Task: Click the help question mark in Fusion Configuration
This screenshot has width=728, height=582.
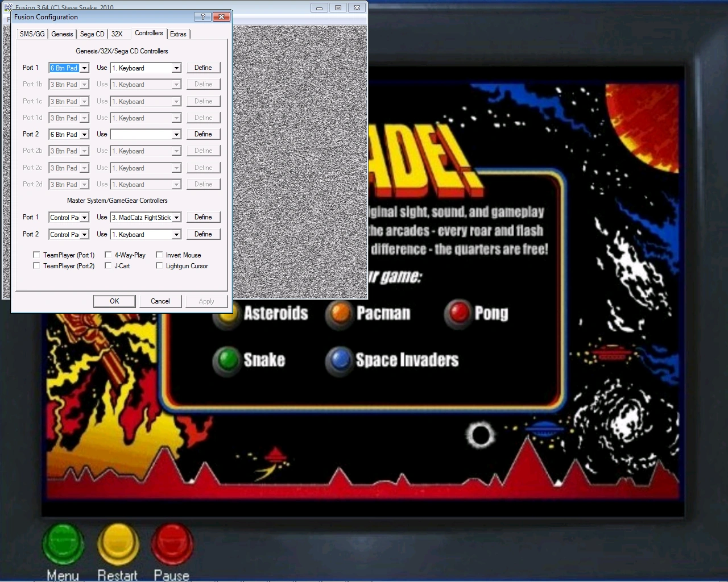Action: click(x=203, y=17)
